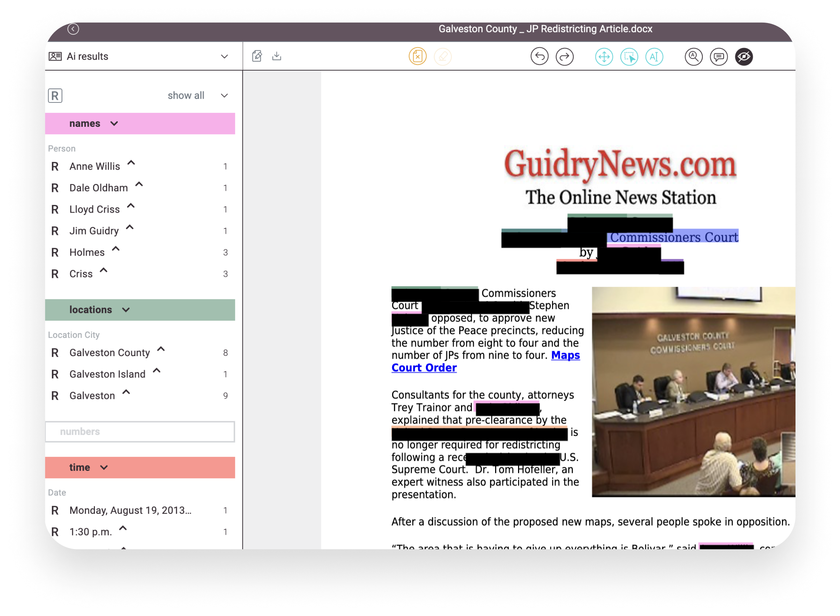Screen dimensions: 840x616
Task: Click the numbers category field
Action: (140, 432)
